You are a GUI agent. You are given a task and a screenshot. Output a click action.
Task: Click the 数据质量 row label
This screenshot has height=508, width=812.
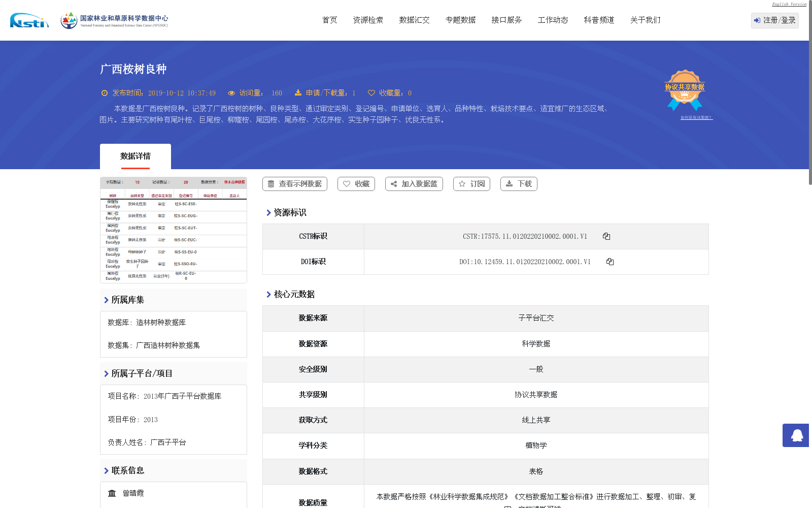313,503
